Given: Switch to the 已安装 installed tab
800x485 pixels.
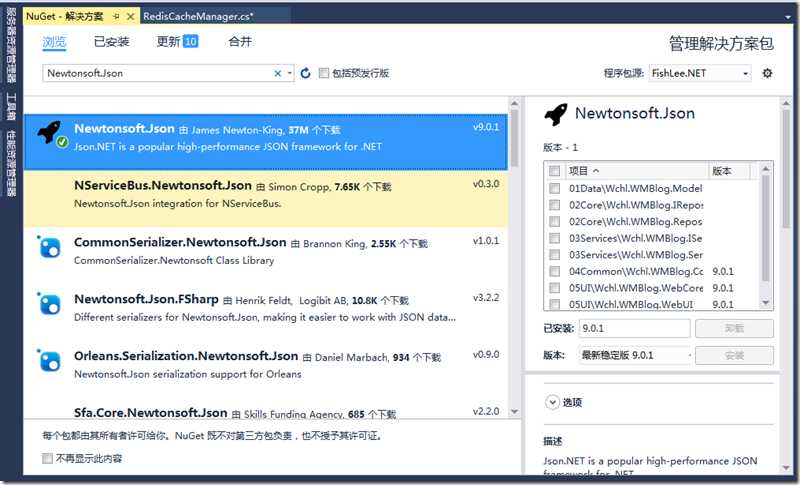Looking at the screenshot, I should click(111, 42).
